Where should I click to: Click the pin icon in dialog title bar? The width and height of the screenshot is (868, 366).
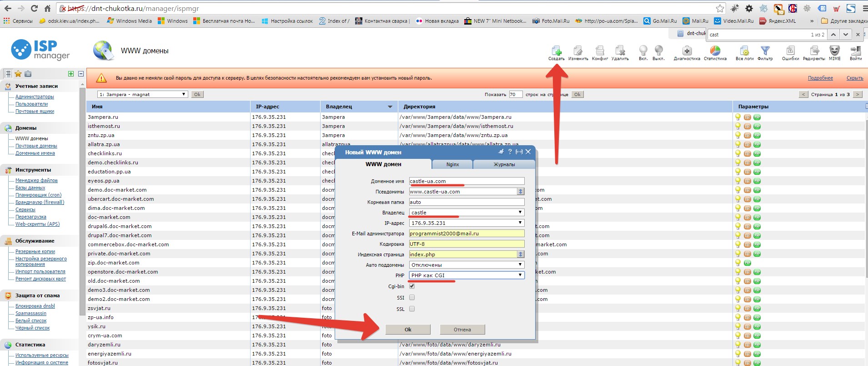click(501, 152)
